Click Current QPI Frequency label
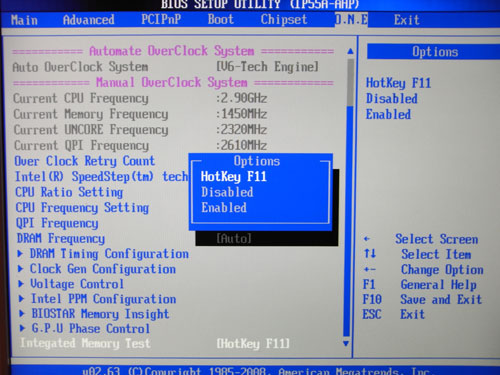Image resolution: width=500 pixels, height=375 pixels. 82,145
